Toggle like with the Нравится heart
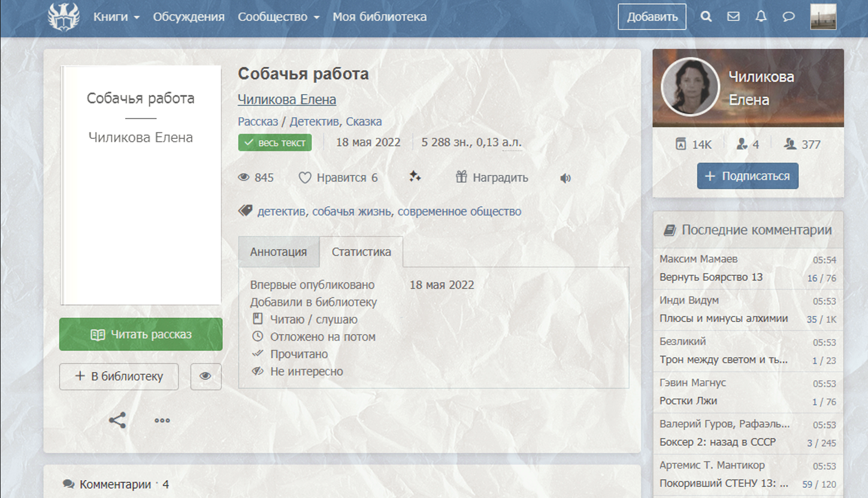Screen dimensions: 868x498 point(338,178)
